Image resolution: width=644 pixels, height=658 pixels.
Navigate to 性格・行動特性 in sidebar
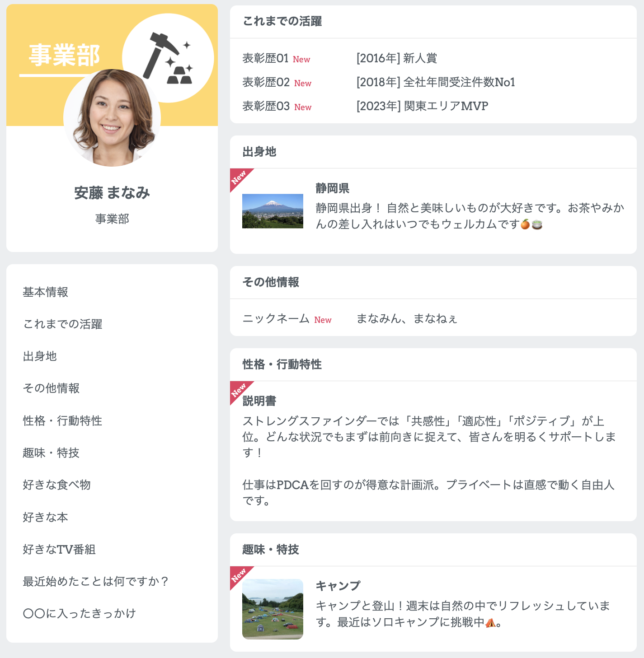62,421
